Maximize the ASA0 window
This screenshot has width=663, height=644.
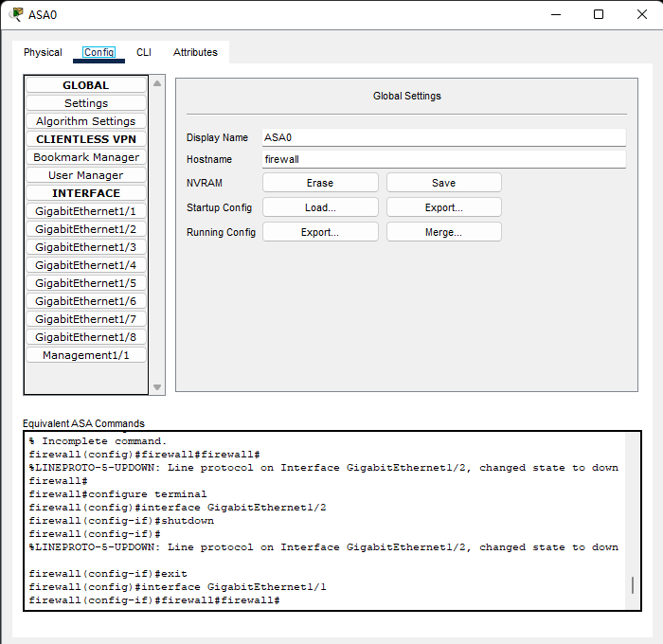click(x=599, y=14)
